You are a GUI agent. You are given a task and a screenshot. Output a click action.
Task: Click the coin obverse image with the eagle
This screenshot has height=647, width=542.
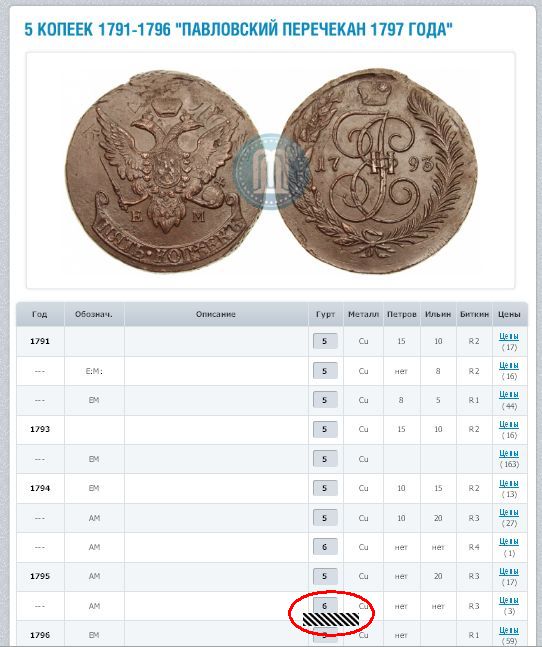(x=161, y=171)
